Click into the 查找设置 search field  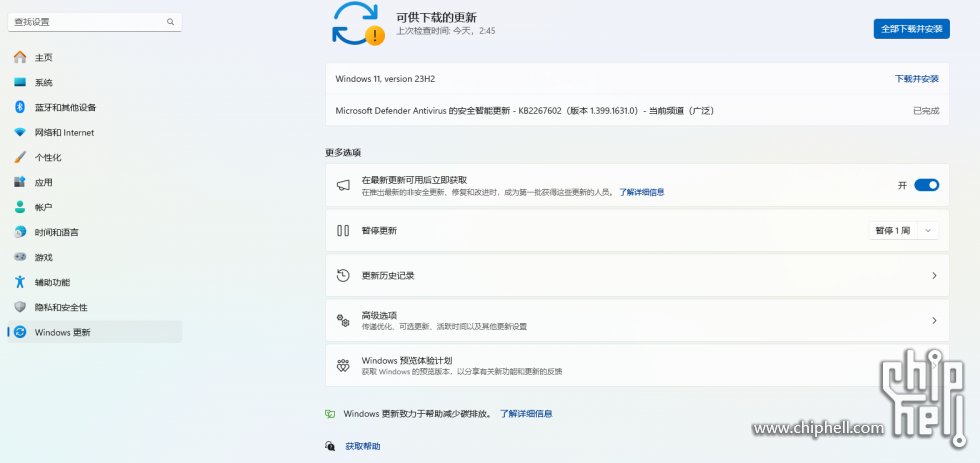point(95,22)
